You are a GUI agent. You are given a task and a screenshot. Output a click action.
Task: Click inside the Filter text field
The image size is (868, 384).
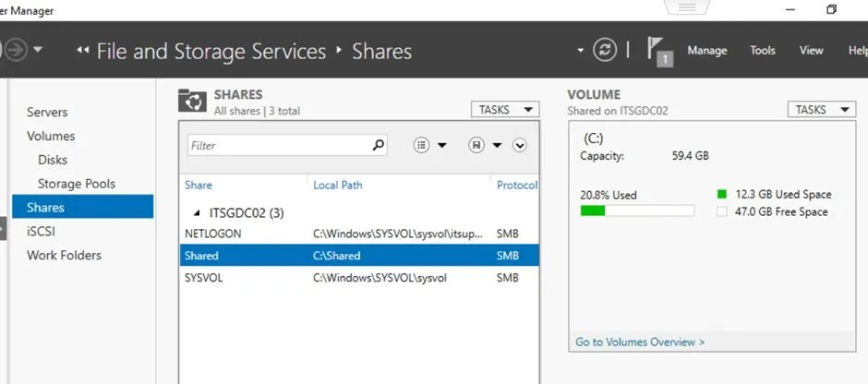(x=277, y=145)
